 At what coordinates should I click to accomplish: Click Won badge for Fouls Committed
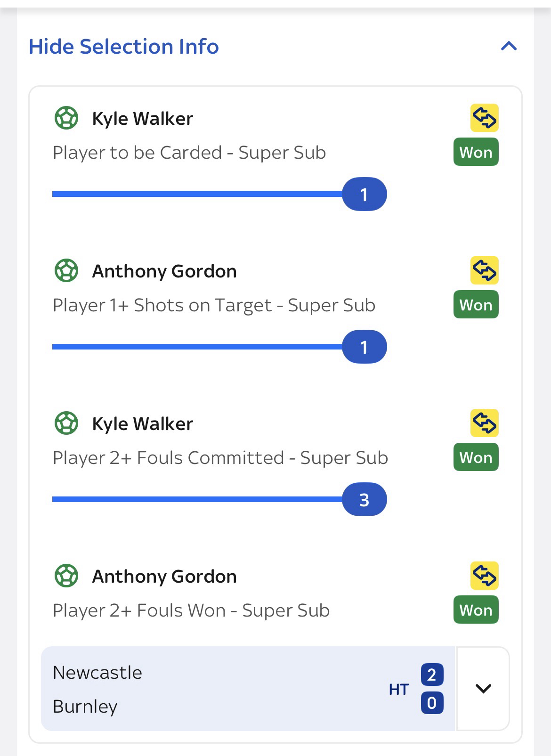click(476, 457)
